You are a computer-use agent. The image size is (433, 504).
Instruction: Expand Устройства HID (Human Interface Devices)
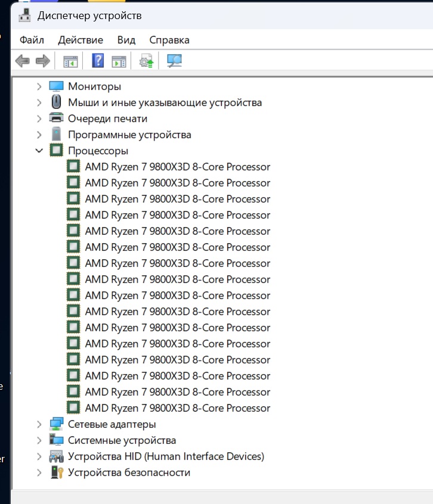(x=39, y=456)
